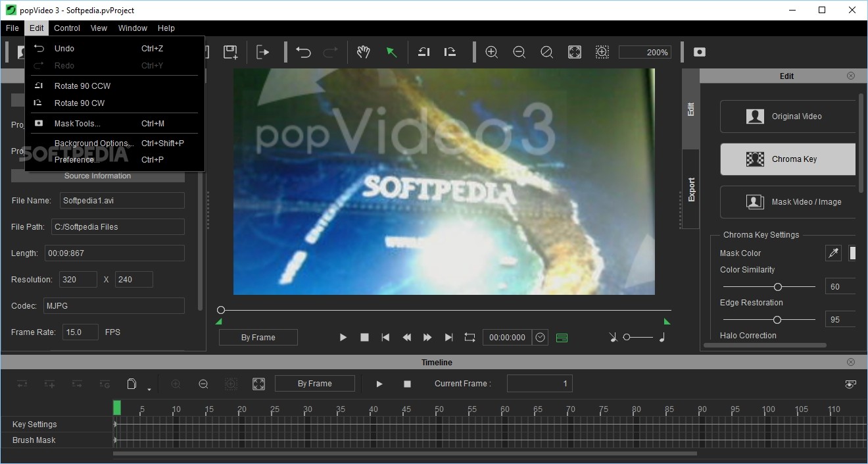Close the Edit panel

(851, 76)
